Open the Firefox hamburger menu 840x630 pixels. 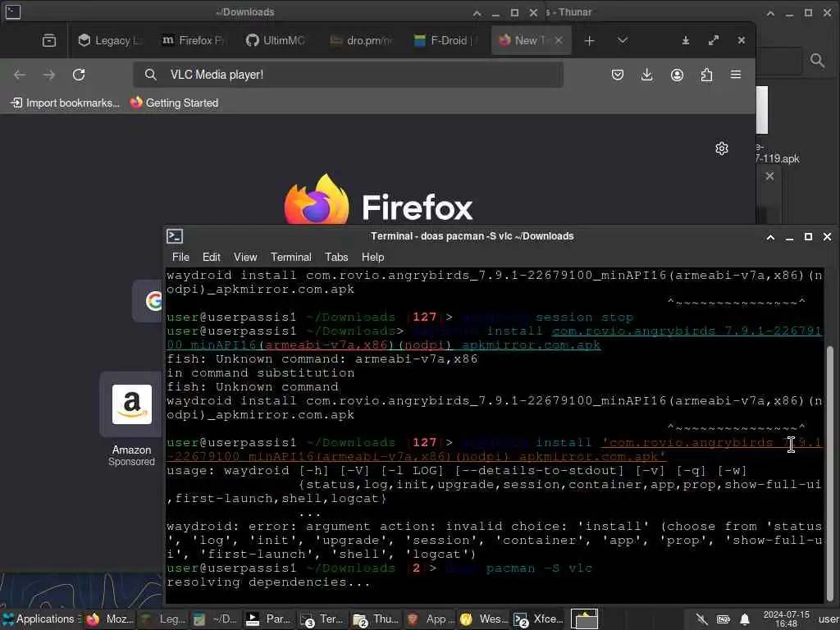pyautogui.click(x=736, y=75)
